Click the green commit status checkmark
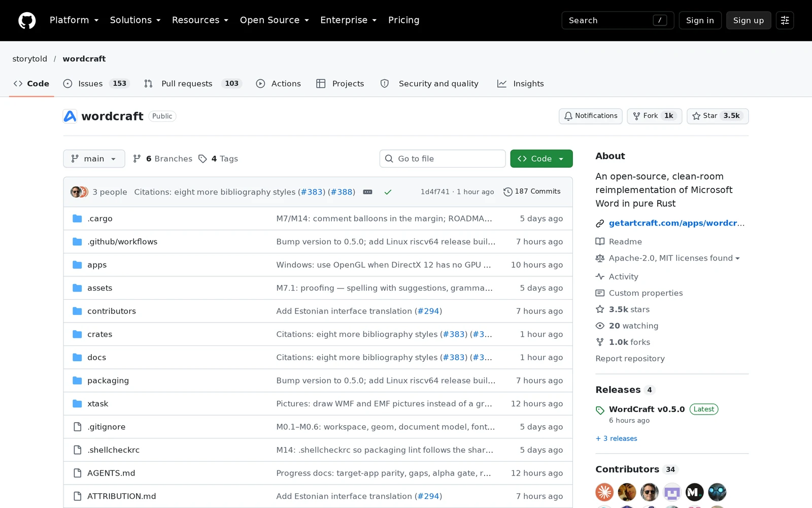Screen dimensions: 812x508 (388, 192)
